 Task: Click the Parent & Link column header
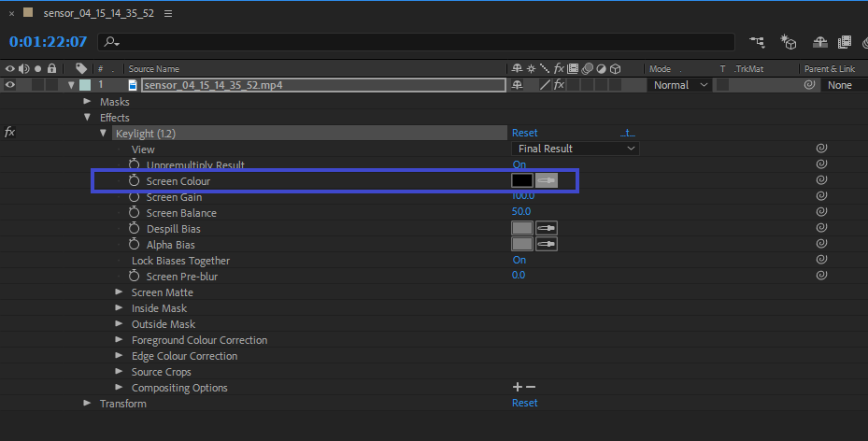point(830,69)
